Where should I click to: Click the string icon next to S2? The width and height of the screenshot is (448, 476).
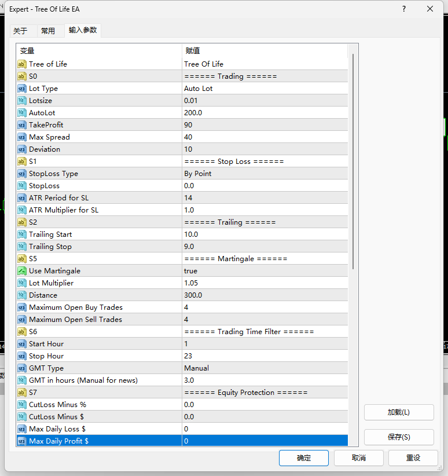click(21, 222)
